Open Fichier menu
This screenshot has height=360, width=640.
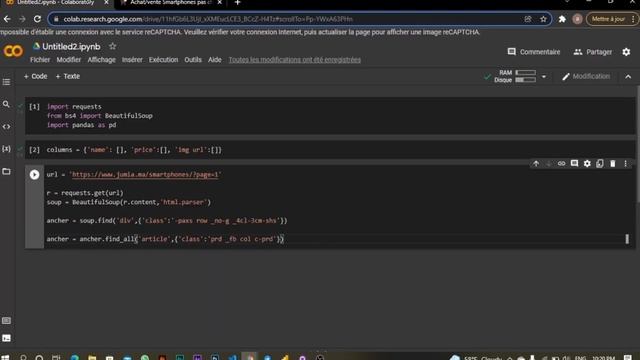point(40,60)
